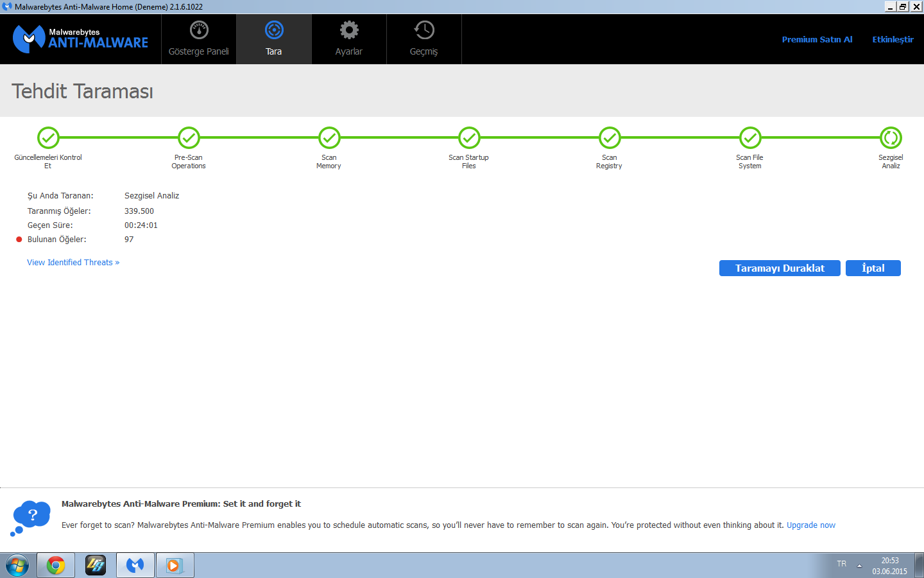Switch to the Tara scan tab
The width and height of the screenshot is (924, 578).
(274, 39)
